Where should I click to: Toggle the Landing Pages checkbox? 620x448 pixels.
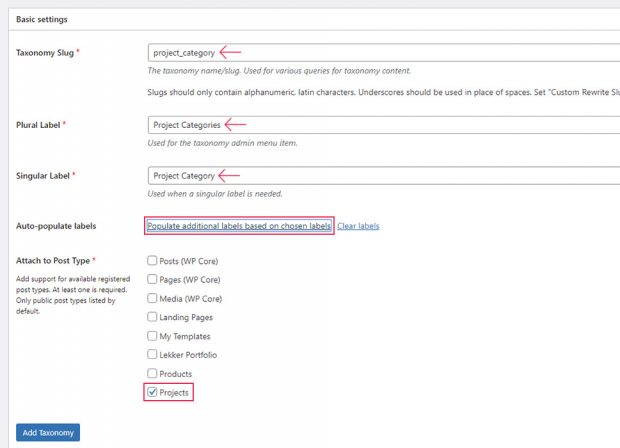click(152, 318)
